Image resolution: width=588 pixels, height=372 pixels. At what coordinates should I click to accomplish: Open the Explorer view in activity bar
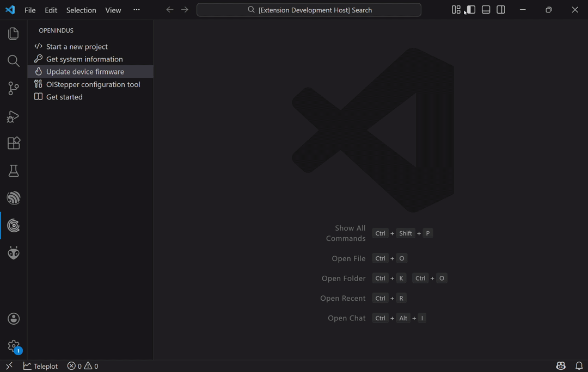tap(14, 34)
